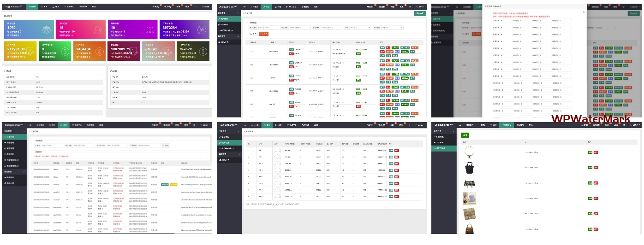Select 订单列表 in the order page sidebar
Screen dimensions: 644x245
(x=10, y=137)
